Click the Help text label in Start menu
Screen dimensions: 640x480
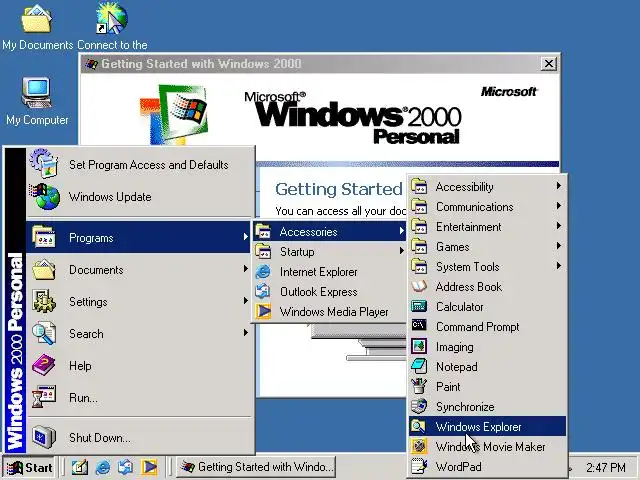tap(80, 366)
